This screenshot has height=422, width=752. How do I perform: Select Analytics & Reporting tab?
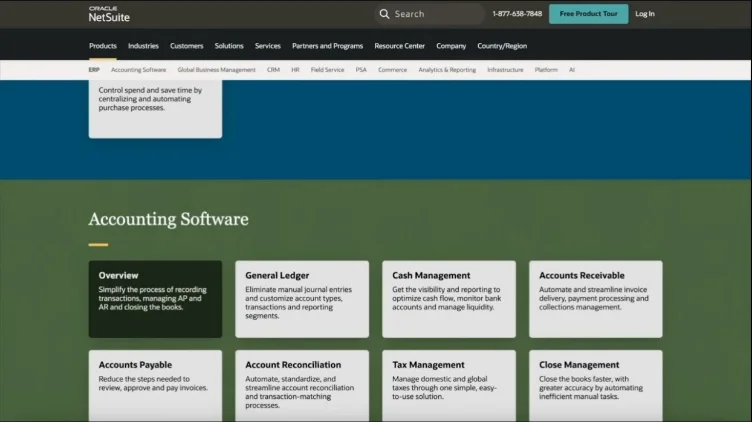447,70
